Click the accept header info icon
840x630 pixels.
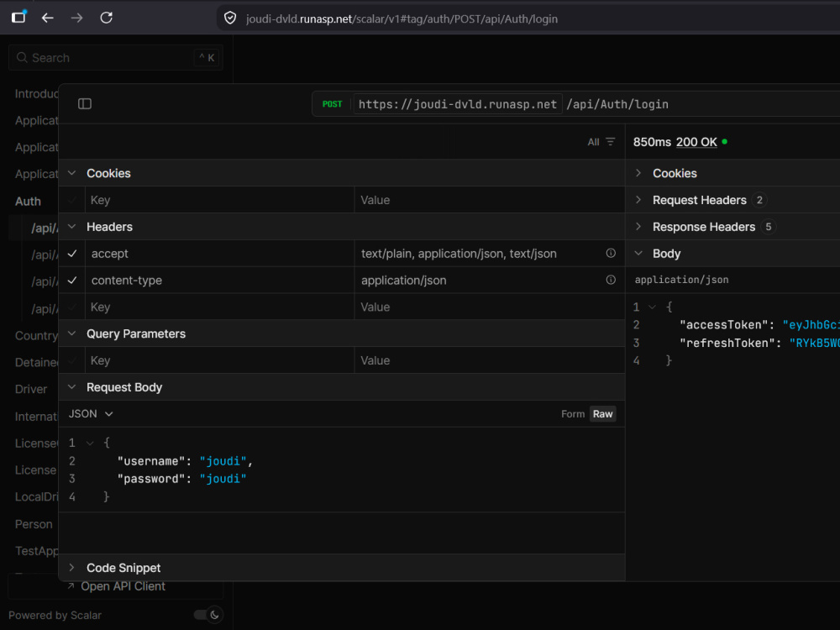click(x=611, y=254)
